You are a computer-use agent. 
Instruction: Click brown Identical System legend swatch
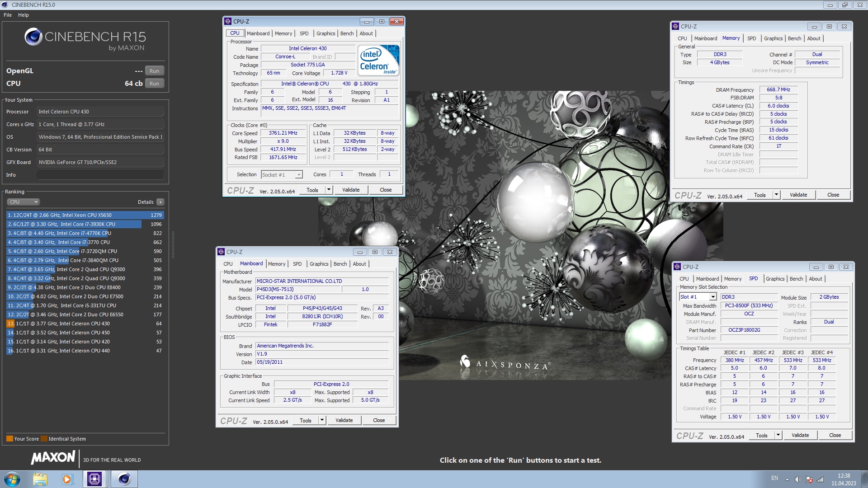tap(44, 438)
